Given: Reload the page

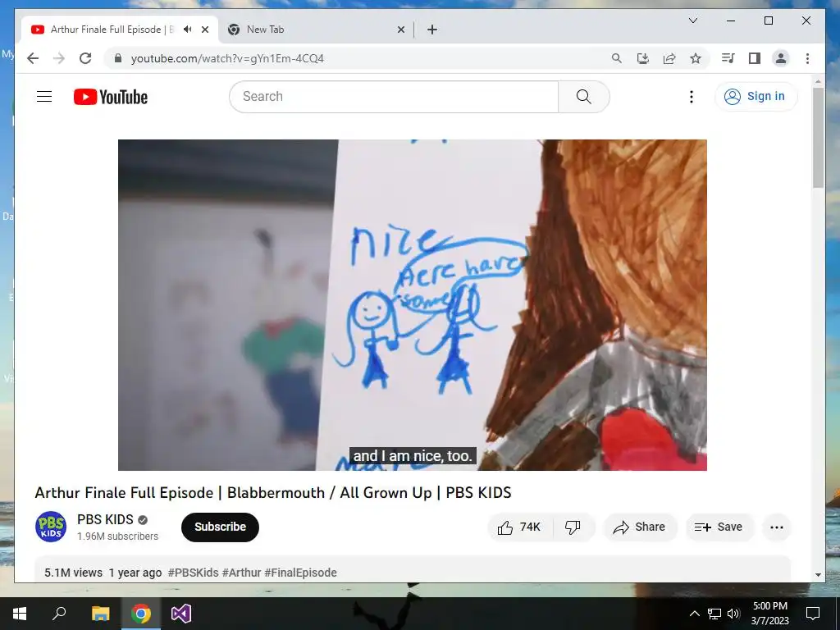Looking at the screenshot, I should [85, 58].
